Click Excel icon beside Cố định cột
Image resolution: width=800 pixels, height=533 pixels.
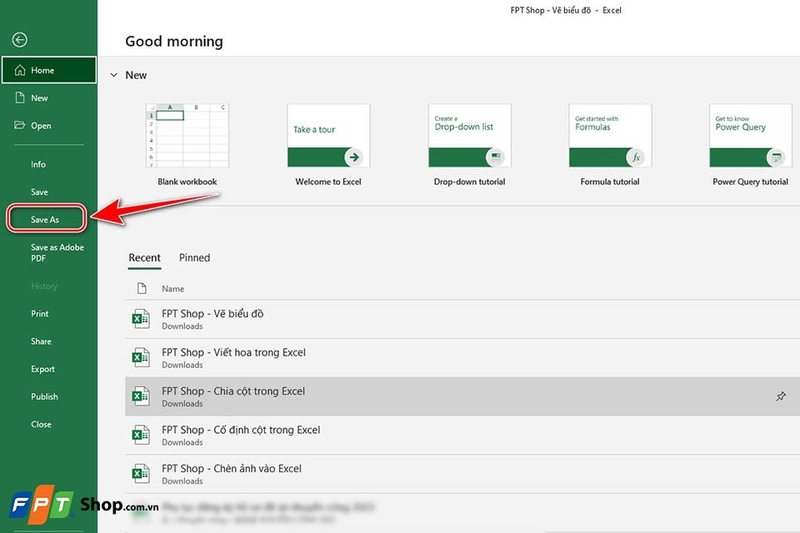[140, 435]
